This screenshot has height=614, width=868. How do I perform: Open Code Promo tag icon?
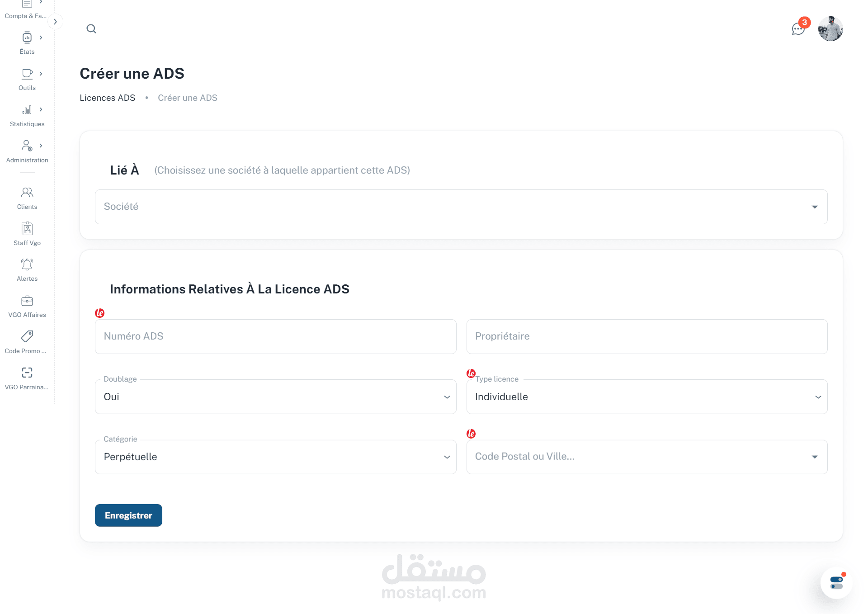pos(27,337)
